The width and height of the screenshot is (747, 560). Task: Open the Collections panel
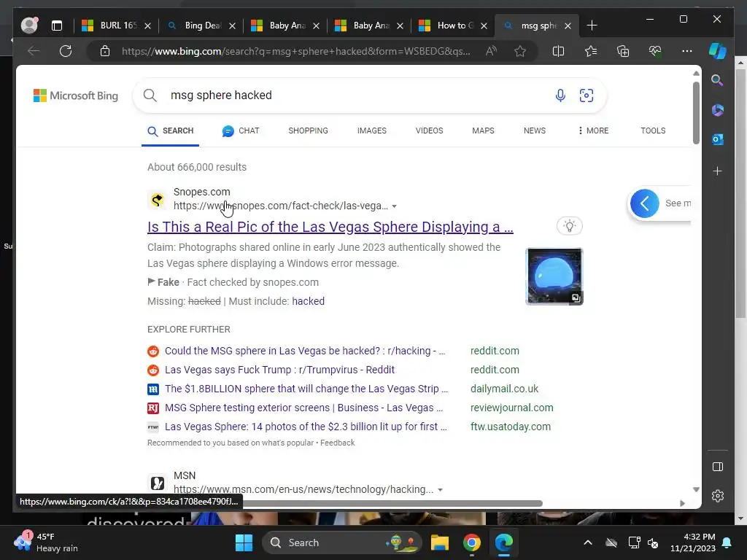623,51
